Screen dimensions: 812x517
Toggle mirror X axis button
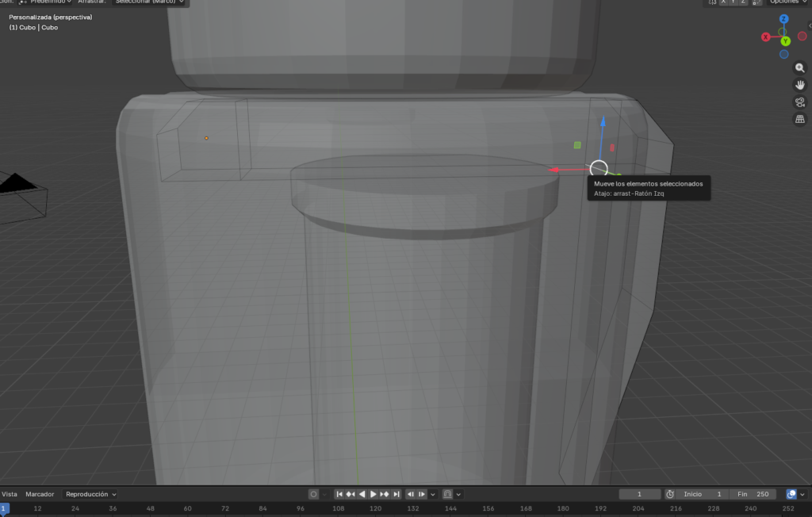[723, 2]
